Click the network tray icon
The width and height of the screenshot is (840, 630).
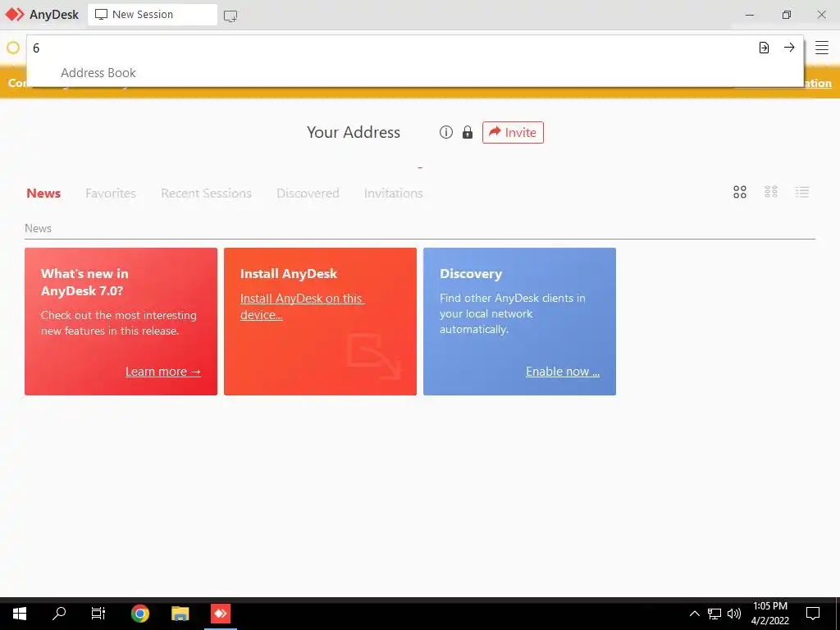pyautogui.click(x=714, y=614)
